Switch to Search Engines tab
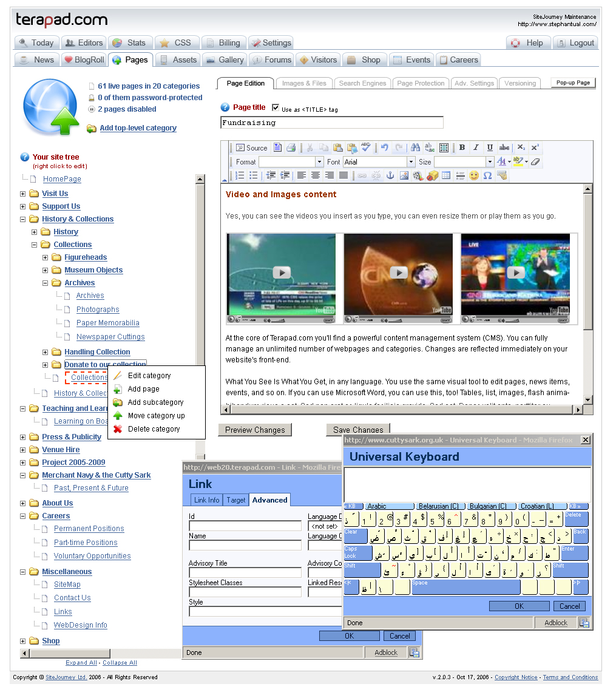The height and width of the screenshot is (698, 616). (362, 83)
